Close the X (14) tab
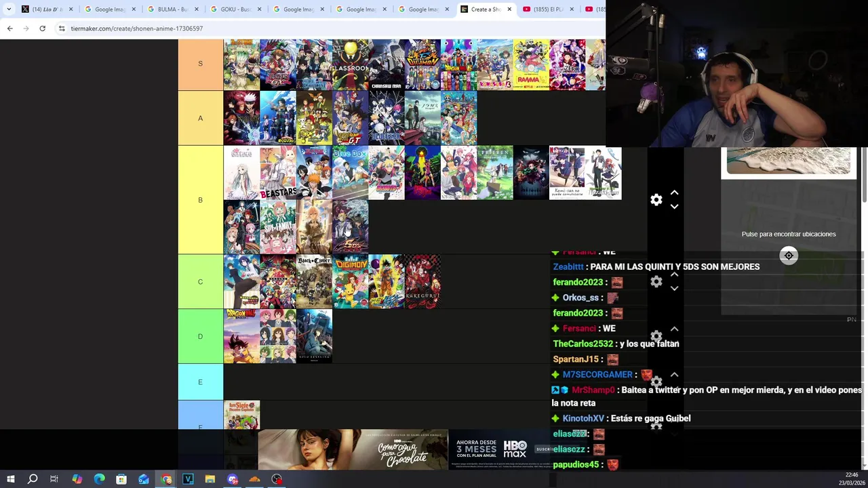Viewport: 868px width, 488px height. pos(71,9)
